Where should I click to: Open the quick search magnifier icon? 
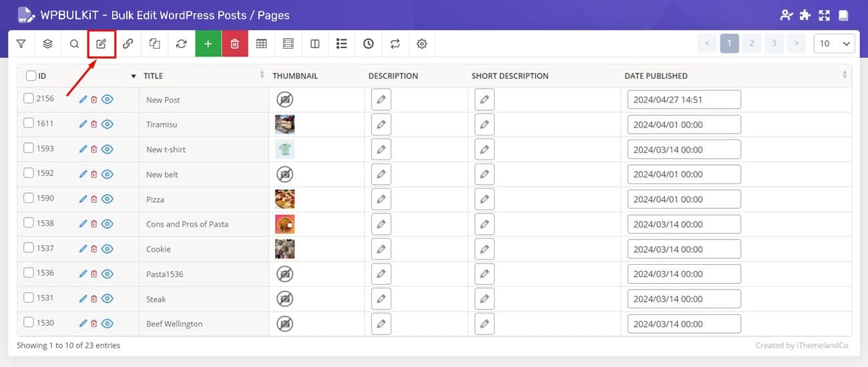(x=75, y=44)
